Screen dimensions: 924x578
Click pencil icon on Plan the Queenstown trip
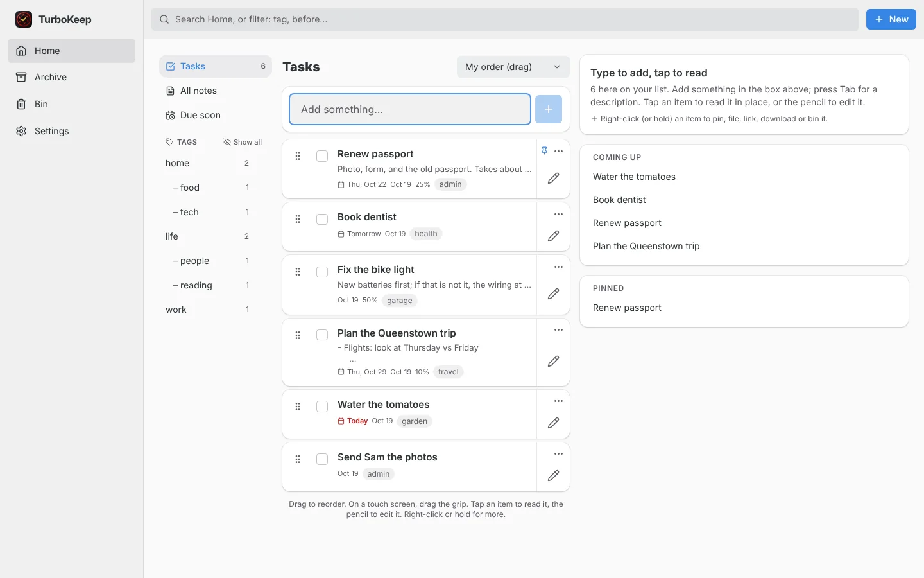point(553,362)
